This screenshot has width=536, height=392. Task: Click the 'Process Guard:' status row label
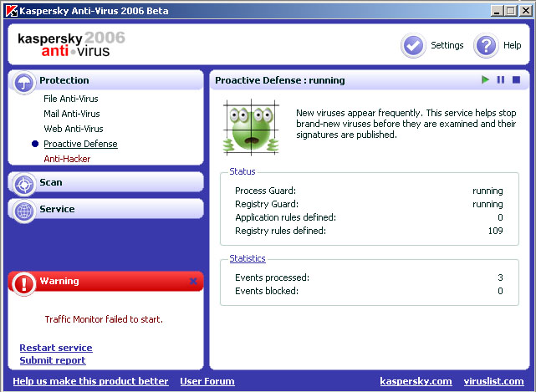(266, 191)
